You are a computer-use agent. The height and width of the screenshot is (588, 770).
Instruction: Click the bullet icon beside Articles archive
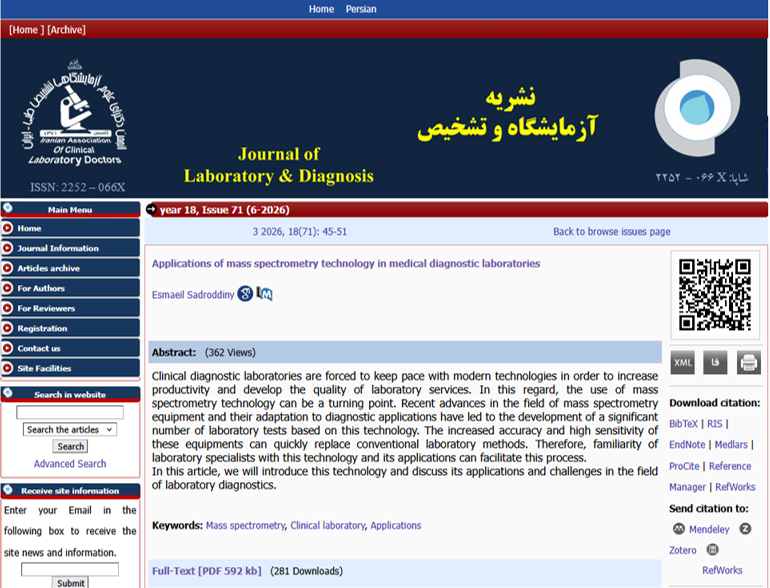pyautogui.click(x=7, y=268)
